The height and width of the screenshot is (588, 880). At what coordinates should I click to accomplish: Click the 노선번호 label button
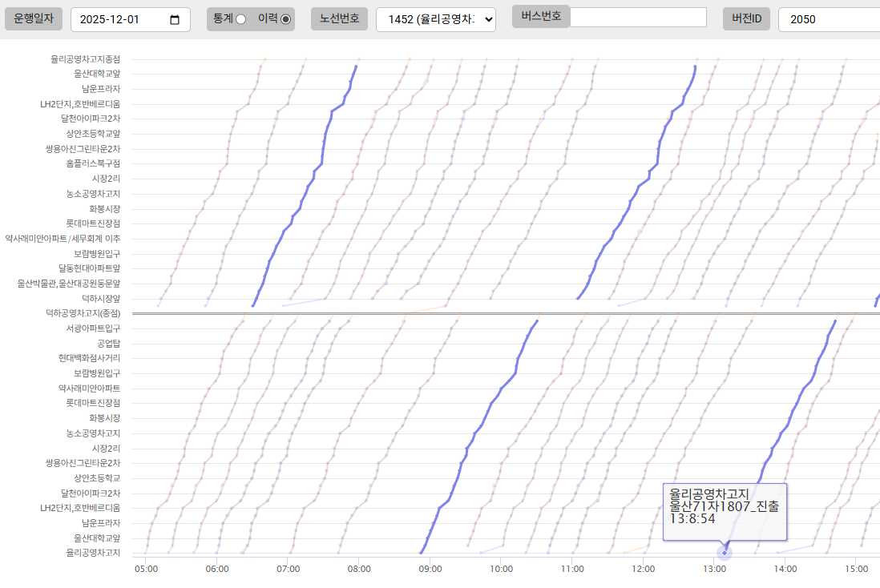[340, 18]
